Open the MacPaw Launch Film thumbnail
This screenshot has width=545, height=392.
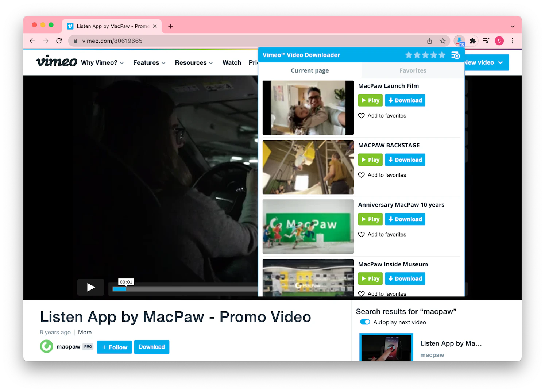click(308, 108)
